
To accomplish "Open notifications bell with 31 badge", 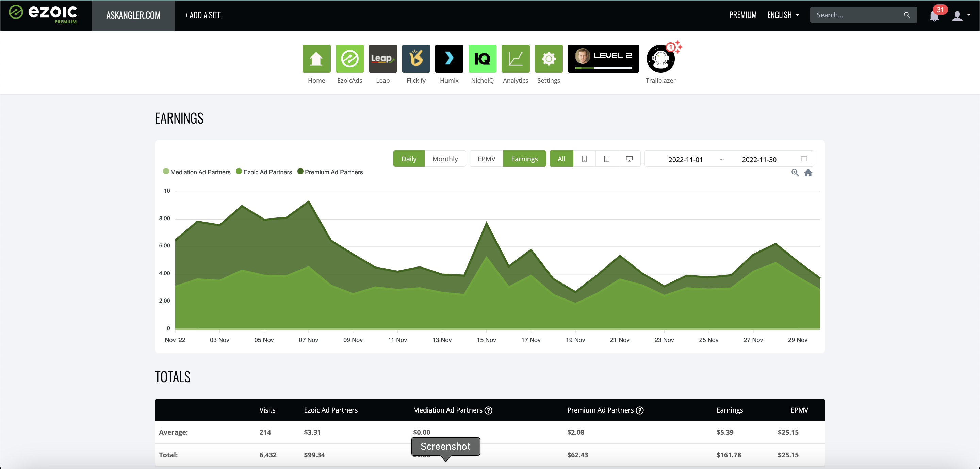I will click(934, 16).
